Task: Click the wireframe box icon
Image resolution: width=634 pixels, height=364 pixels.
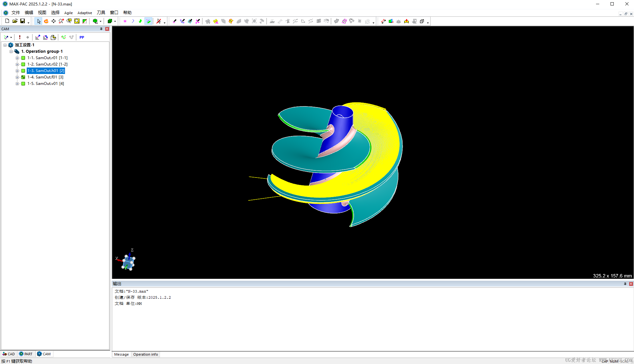Action: (x=422, y=21)
